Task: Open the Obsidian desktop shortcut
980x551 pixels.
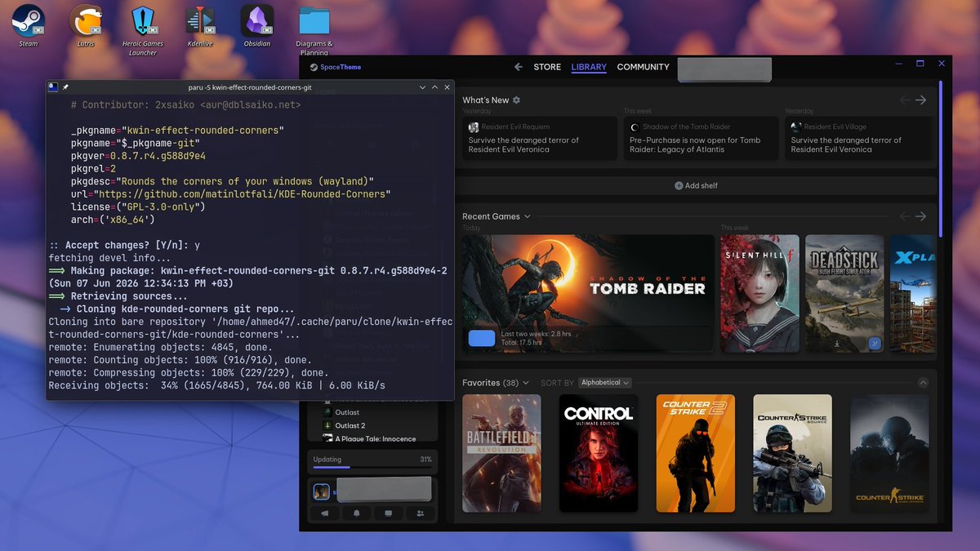Action: 257,25
